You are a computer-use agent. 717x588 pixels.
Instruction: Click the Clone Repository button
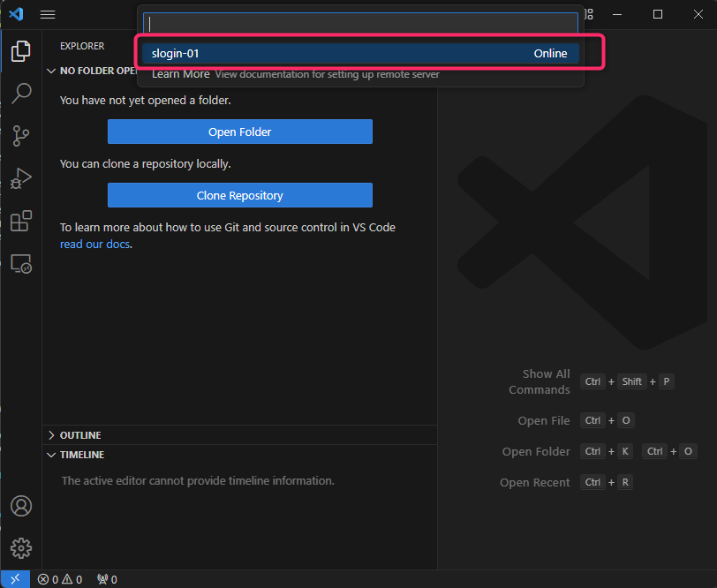[x=240, y=195]
